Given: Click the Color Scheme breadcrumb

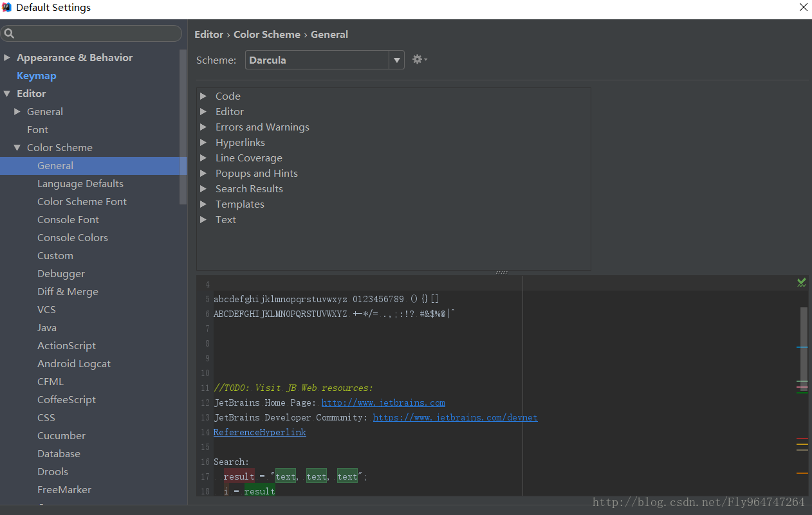Looking at the screenshot, I should (267, 34).
